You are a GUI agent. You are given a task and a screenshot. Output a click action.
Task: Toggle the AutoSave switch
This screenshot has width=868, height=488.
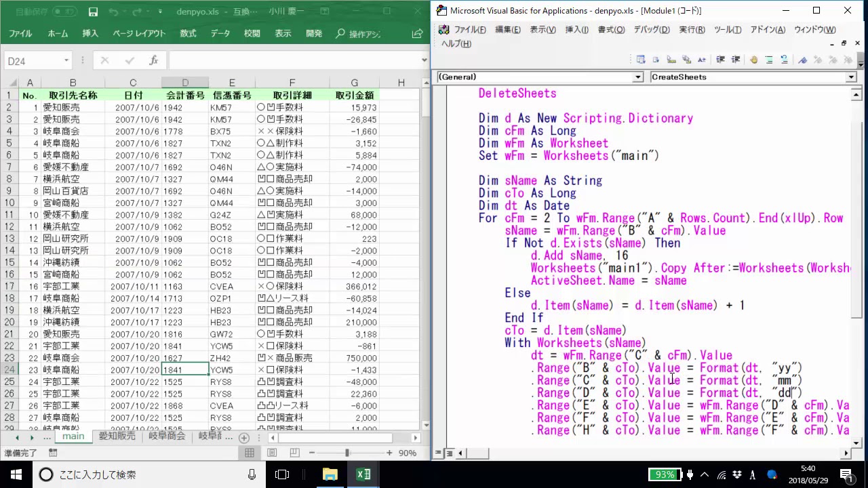click(x=64, y=12)
